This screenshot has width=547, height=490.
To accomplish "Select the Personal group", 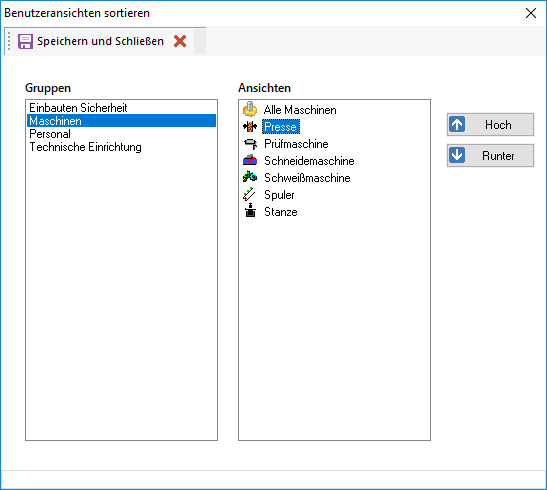I will [50, 134].
